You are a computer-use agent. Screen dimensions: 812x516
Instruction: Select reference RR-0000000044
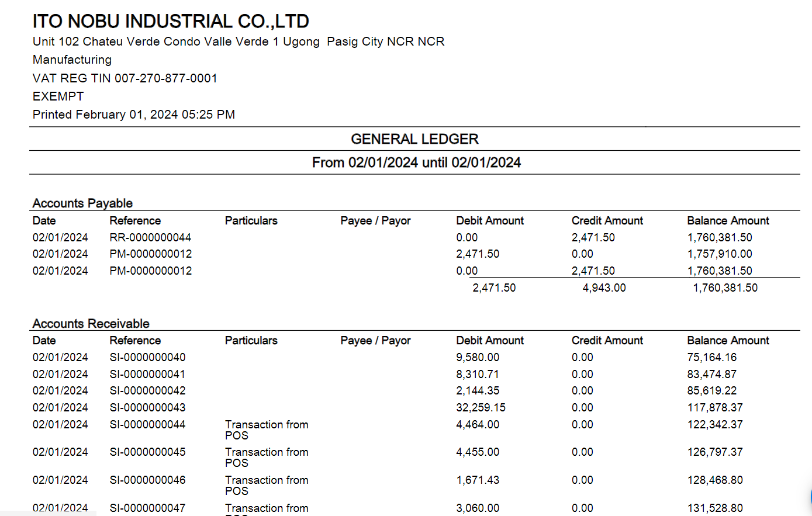(150, 238)
